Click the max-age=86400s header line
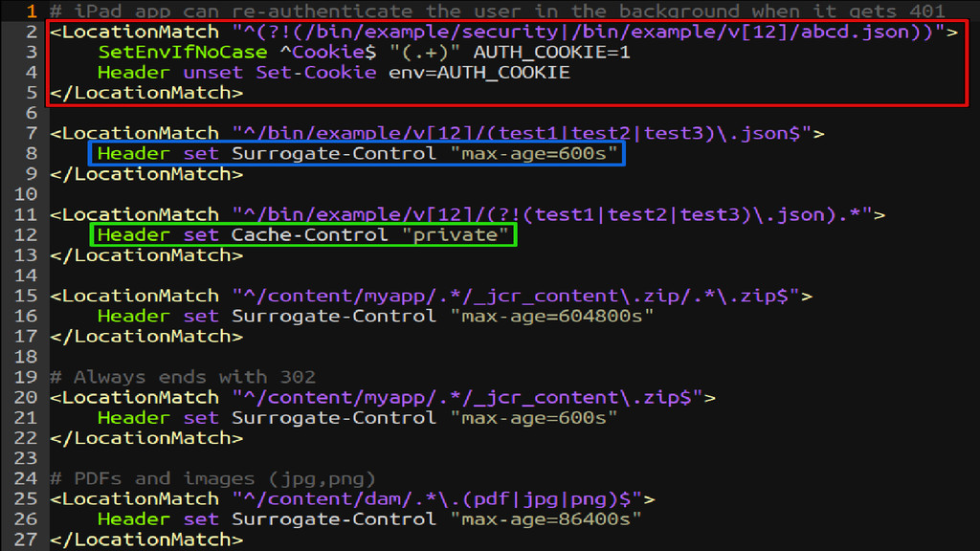 [369, 519]
